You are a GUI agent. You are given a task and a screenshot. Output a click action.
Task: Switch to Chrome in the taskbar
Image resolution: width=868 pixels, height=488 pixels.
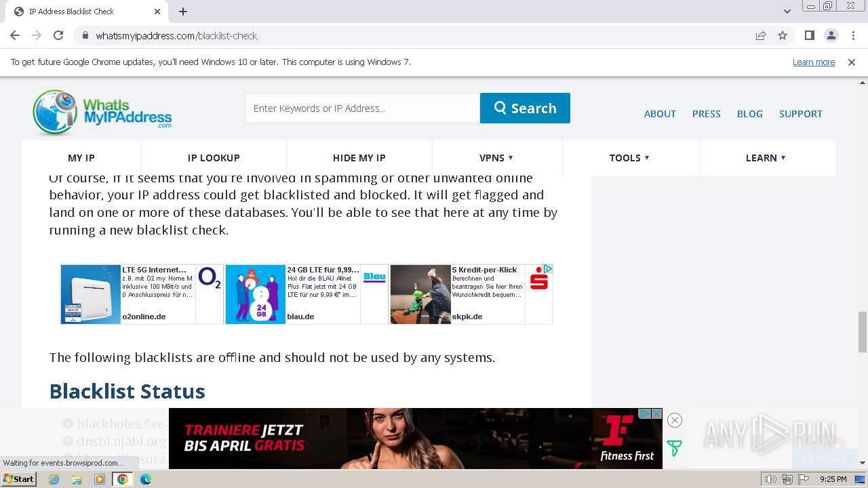[122, 479]
